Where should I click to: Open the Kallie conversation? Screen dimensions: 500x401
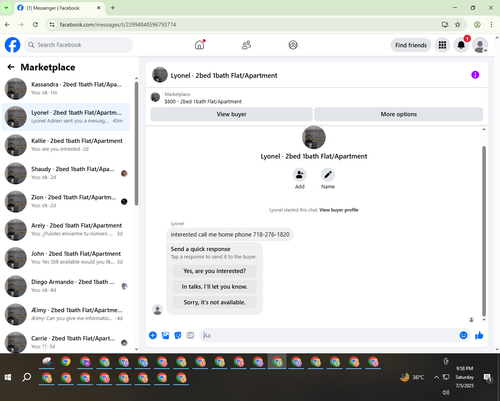click(66, 145)
